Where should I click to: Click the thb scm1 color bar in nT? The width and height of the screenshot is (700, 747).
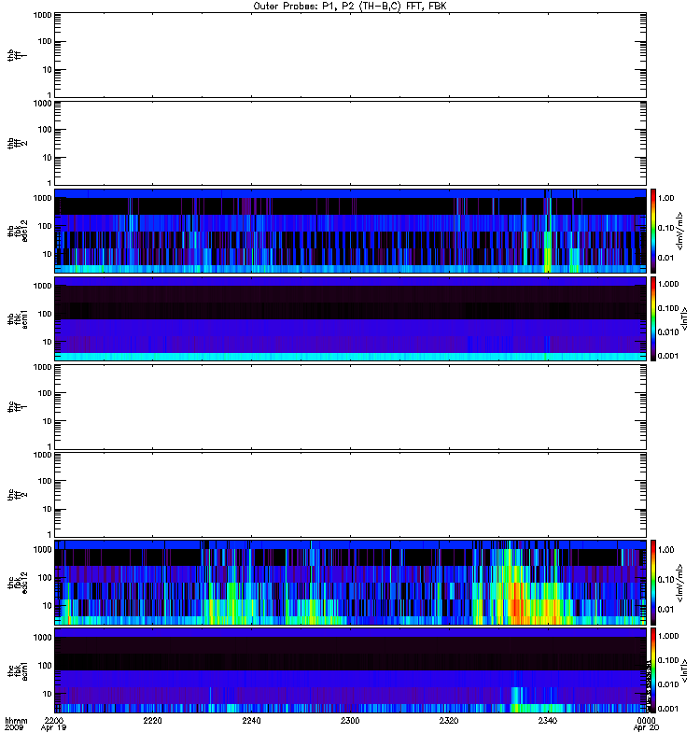(653, 318)
